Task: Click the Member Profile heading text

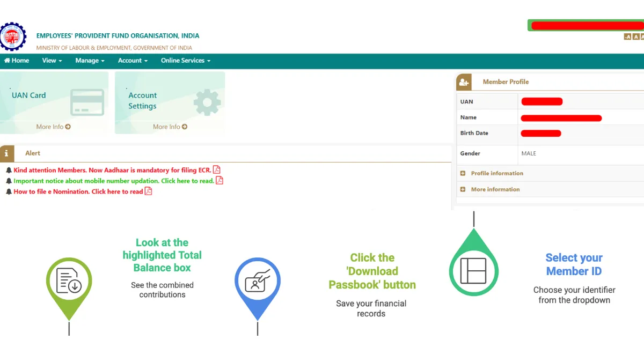Action: pyautogui.click(x=506, y=82)
